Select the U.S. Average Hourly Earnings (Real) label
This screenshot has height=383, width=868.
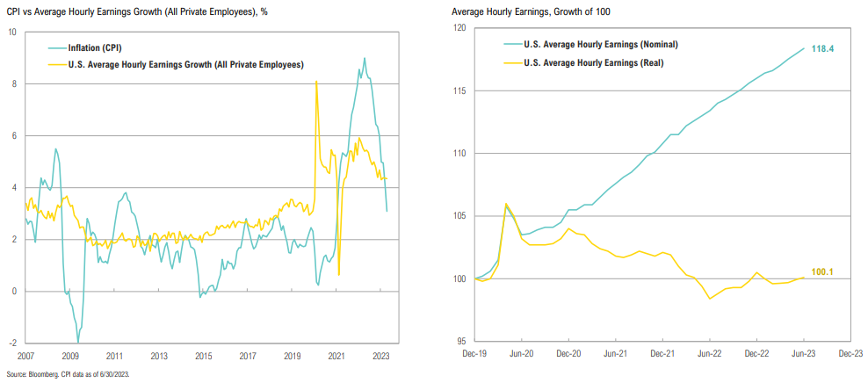pos(594,63)
